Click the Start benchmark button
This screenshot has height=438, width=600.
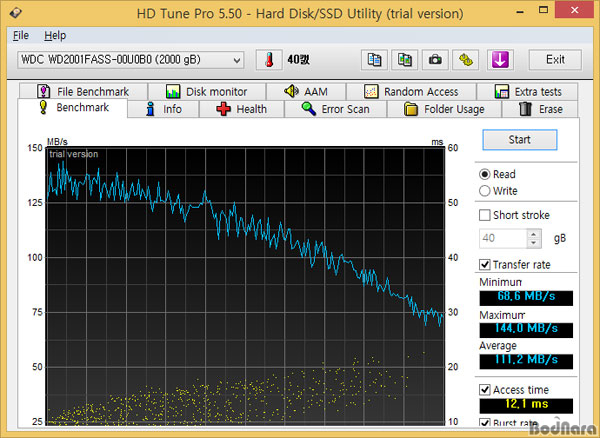(x=519, y=140)
